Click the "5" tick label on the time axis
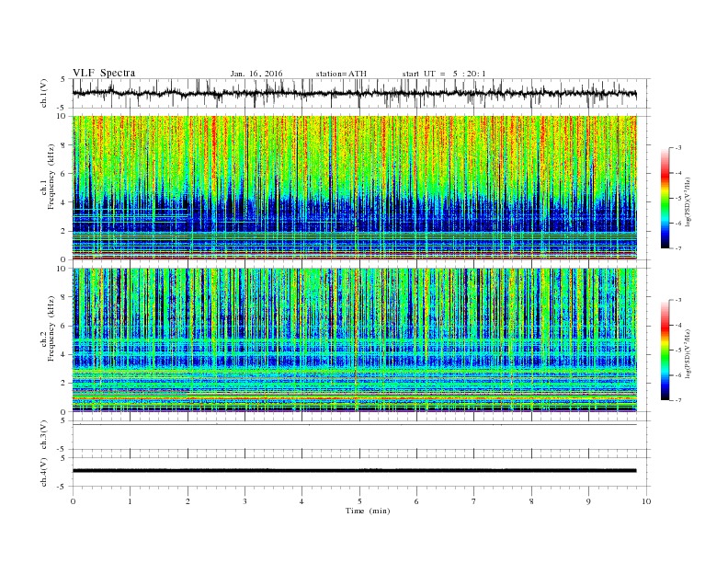 pos(359,501)
